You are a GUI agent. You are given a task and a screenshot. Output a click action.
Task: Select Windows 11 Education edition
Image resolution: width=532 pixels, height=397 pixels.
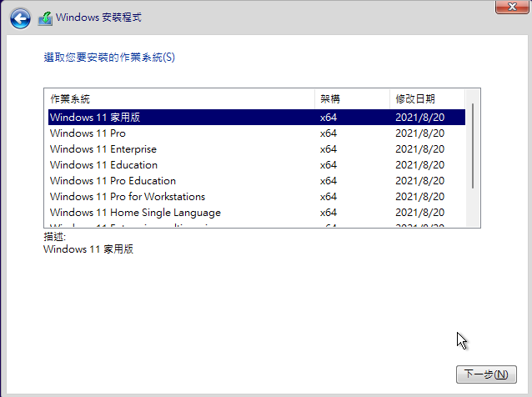[257, 165]
